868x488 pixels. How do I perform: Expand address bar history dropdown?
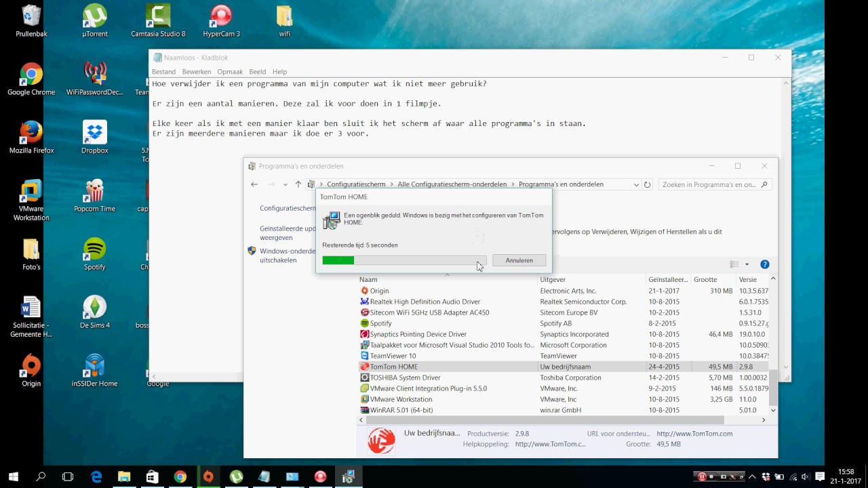636,184
